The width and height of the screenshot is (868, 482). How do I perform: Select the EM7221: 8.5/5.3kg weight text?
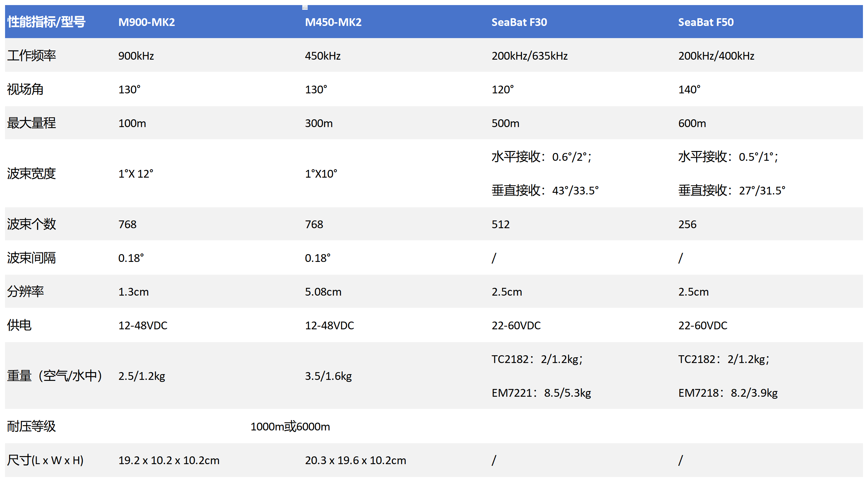pyautogui.click(x=541, y=393)
